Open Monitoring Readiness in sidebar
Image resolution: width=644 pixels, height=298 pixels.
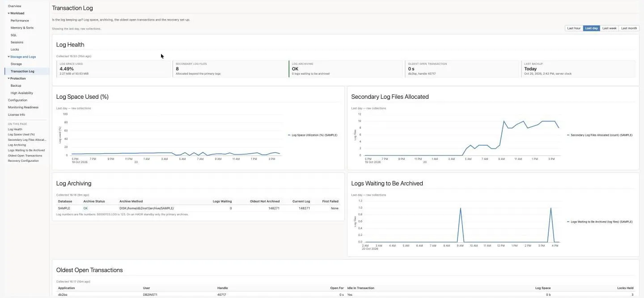click(x=23, y=107)
